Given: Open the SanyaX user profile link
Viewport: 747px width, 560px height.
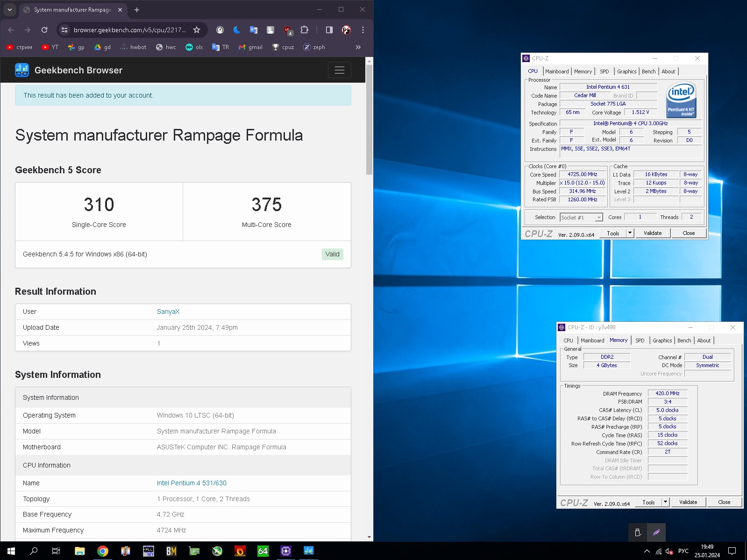Looking at the screenshot, I should [x=168, y=312].
